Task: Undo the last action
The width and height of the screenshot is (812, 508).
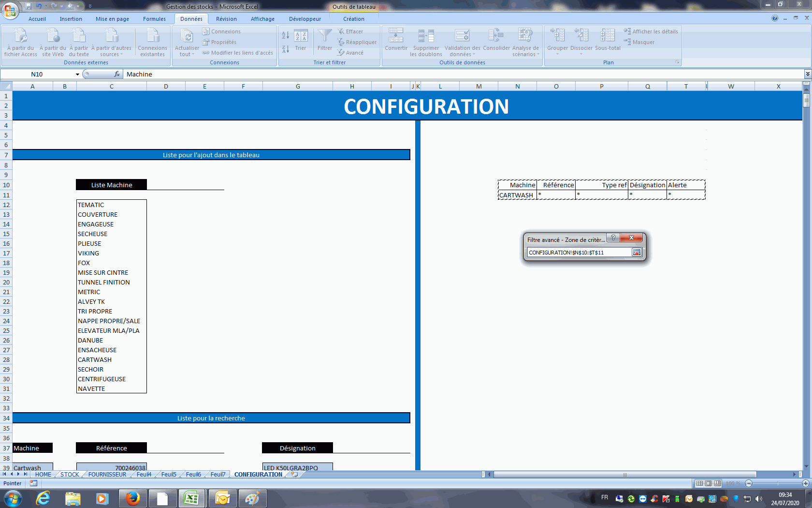Action: click(x=39, y=6)
